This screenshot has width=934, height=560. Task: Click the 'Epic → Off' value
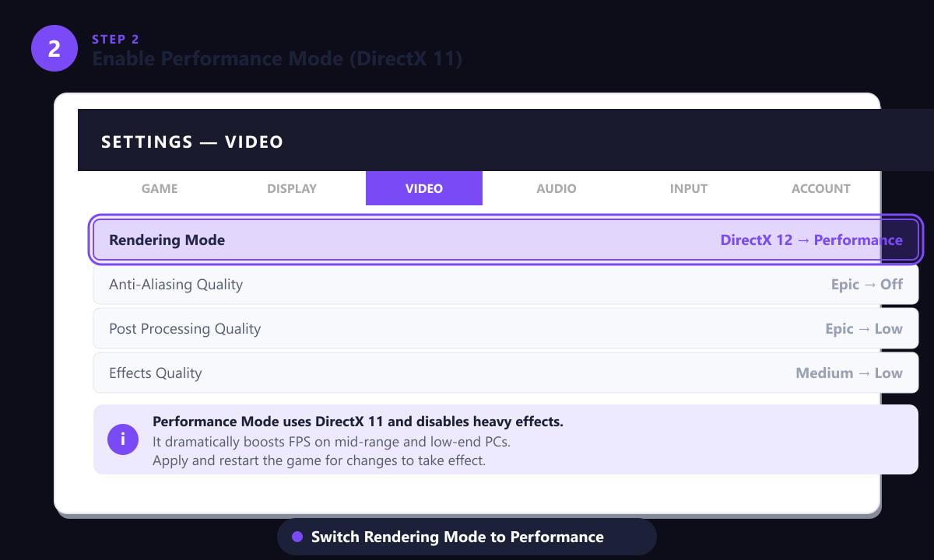[x=867, y=285]
